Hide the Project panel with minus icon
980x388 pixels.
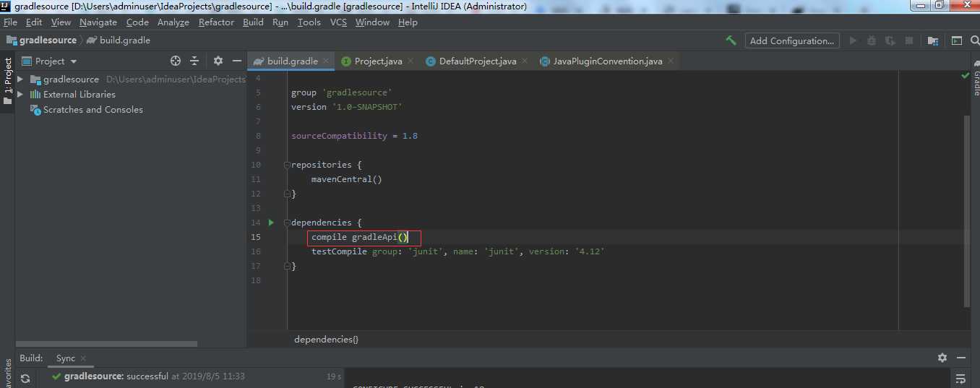pyautogui.click(x=236, y=61)
